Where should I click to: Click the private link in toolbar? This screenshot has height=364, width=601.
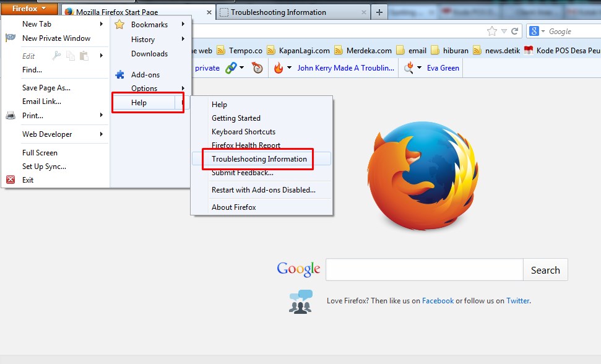(207, 68)
